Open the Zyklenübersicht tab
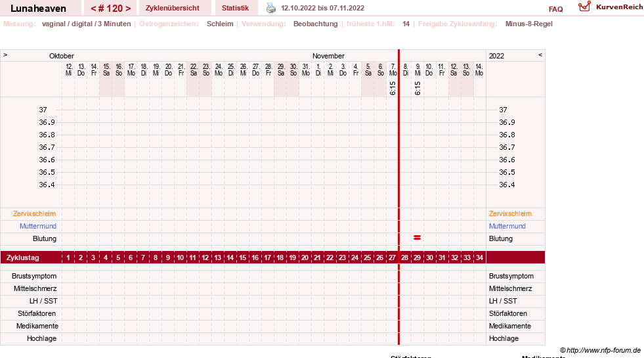This screenshot has width=644, height=358. (173, 8)
